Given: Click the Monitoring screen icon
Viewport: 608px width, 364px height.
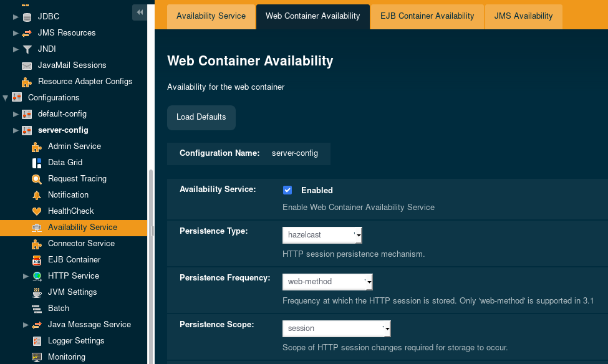Looking at the screenshot, I should pyautogui.click(x=37, y=357).
